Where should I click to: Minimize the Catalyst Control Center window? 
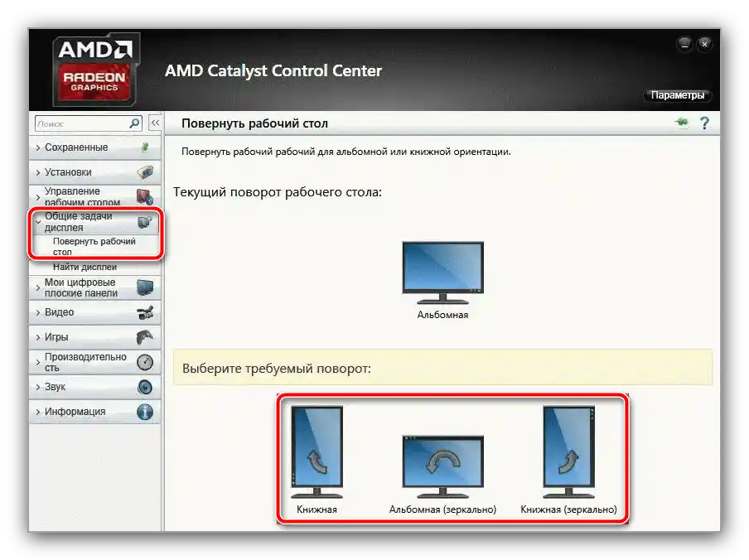684,45
